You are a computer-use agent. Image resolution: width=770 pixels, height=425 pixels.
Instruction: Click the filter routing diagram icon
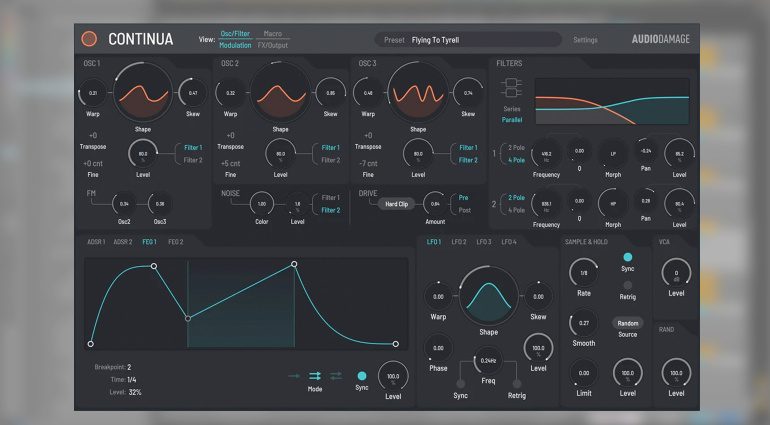(512, 89)
